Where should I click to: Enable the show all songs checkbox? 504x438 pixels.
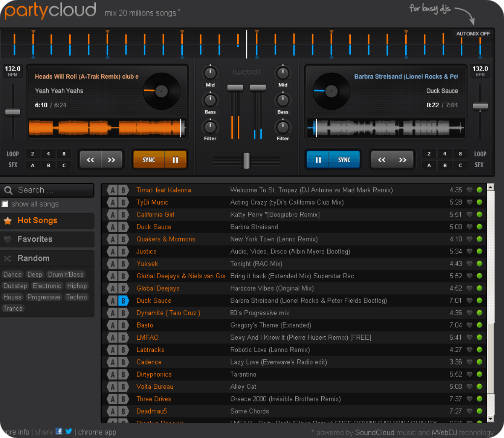click(x=5, y=204)
